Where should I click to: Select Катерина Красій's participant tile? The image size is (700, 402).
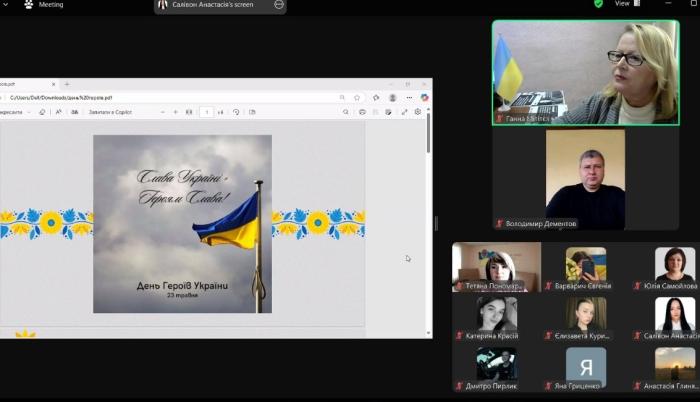(496, 318)
